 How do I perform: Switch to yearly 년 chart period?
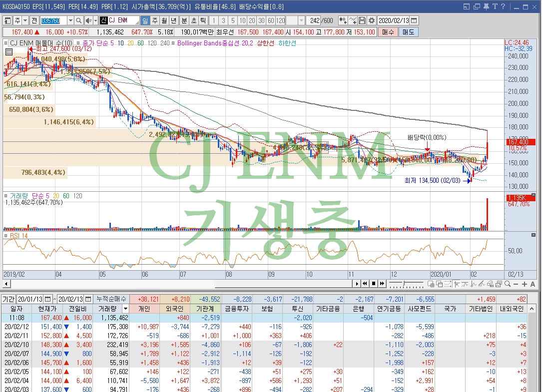pos(173,21)
